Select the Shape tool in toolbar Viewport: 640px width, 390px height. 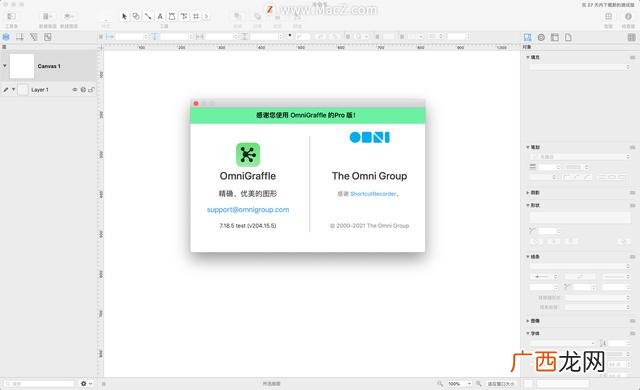pyautogui.click(x=136, y=16)
